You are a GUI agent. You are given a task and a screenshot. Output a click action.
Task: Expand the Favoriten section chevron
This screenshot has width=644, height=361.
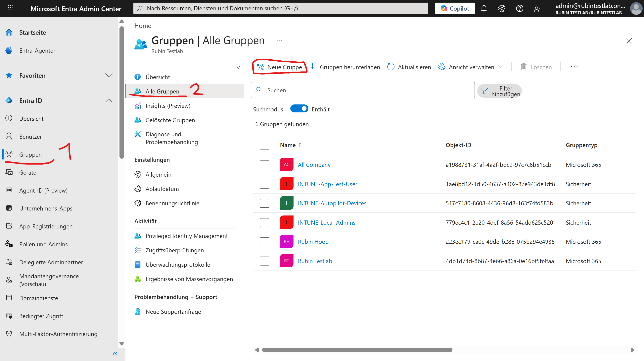(109, 75)
